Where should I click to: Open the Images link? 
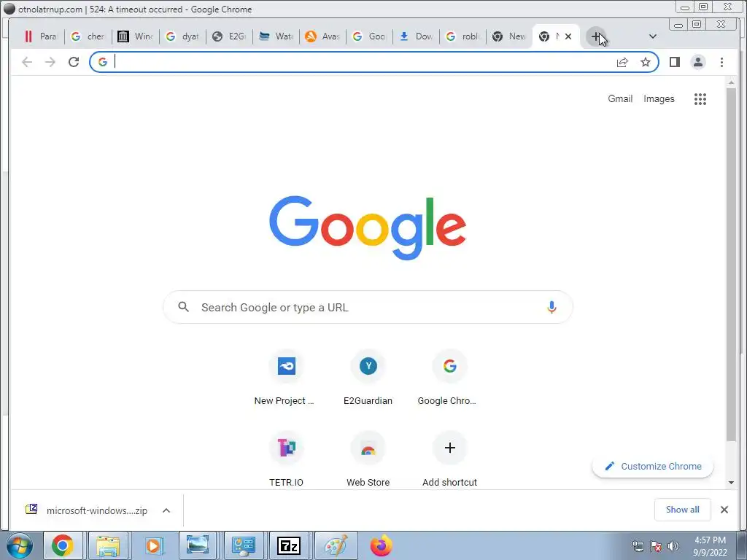[x=659, y=98]
